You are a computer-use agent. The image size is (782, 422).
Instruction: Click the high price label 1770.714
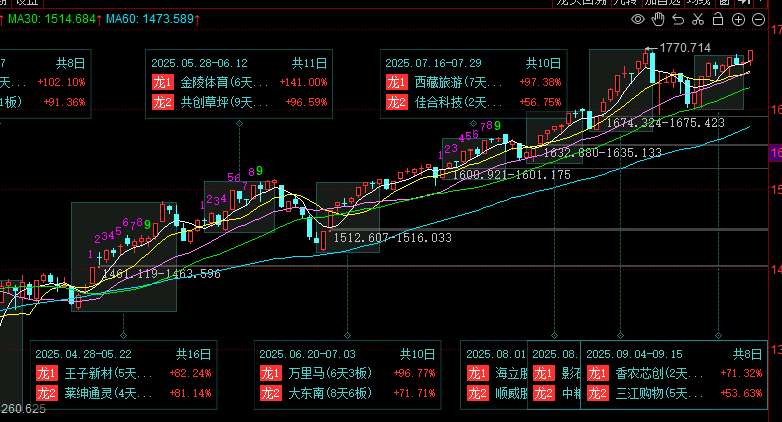click(685, 48)
